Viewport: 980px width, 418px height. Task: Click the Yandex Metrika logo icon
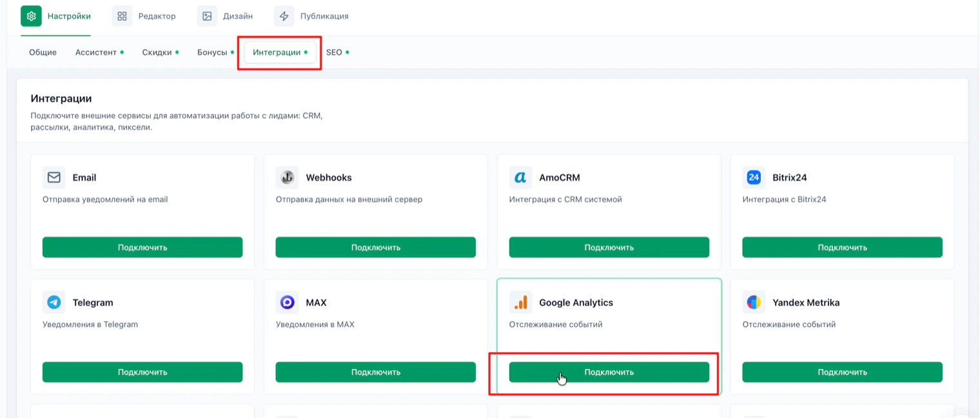pyautogui.click(x=754, y=303)
